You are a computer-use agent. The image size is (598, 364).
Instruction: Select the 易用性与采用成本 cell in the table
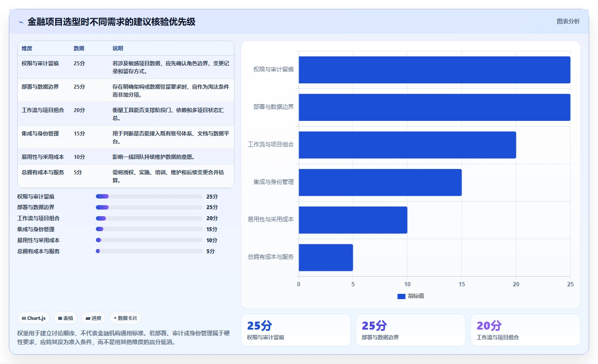pos(43,157)
